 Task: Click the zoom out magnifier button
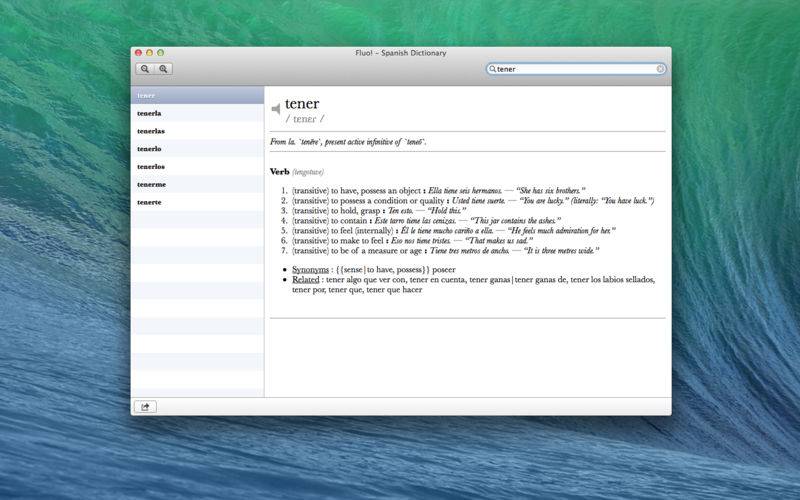click(145, 69)
